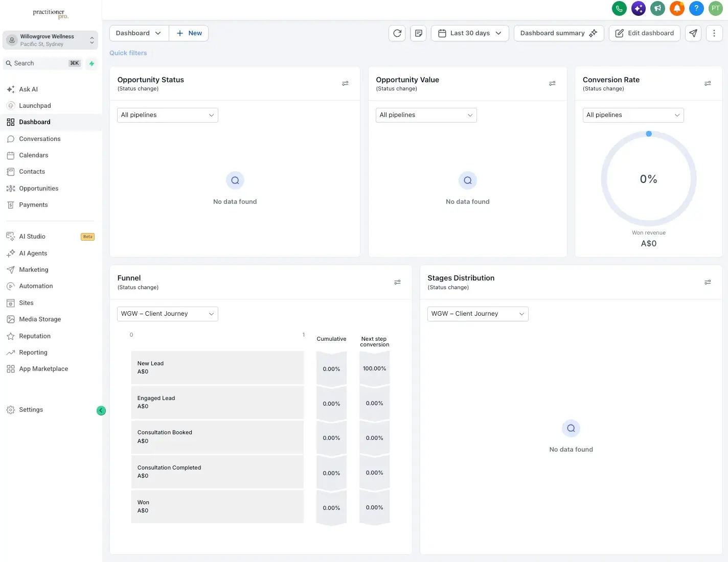Open Opportunity Status widget filter settings icon
The image size is (728, 562).
click(346, 83)
